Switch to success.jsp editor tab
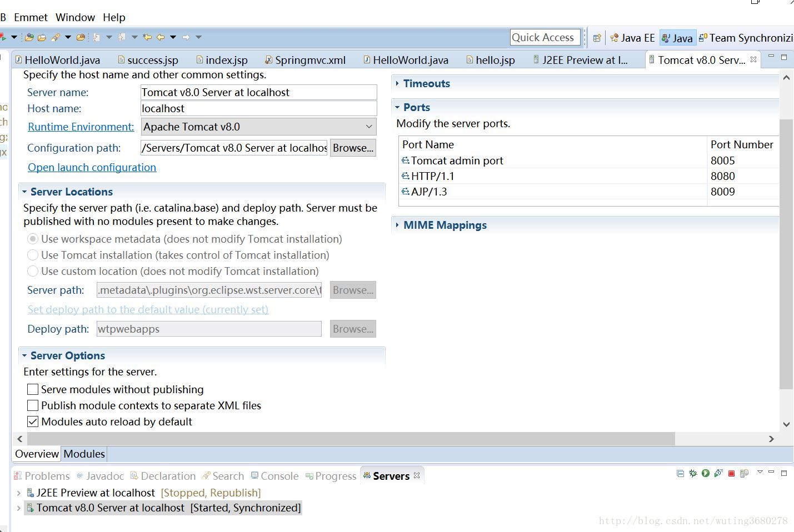The width and height of the screenshot is (794, 532). click(x=148, y=60)
